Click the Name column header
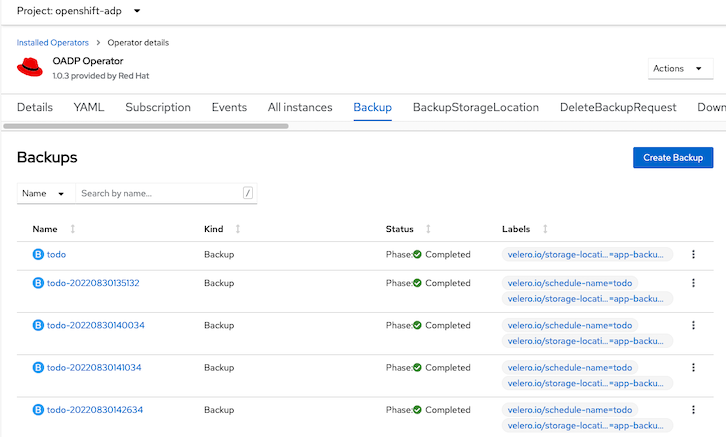Image resolution: width=726 pixels, height=437 pixels. pyautogui.click(x=45, y=229)
